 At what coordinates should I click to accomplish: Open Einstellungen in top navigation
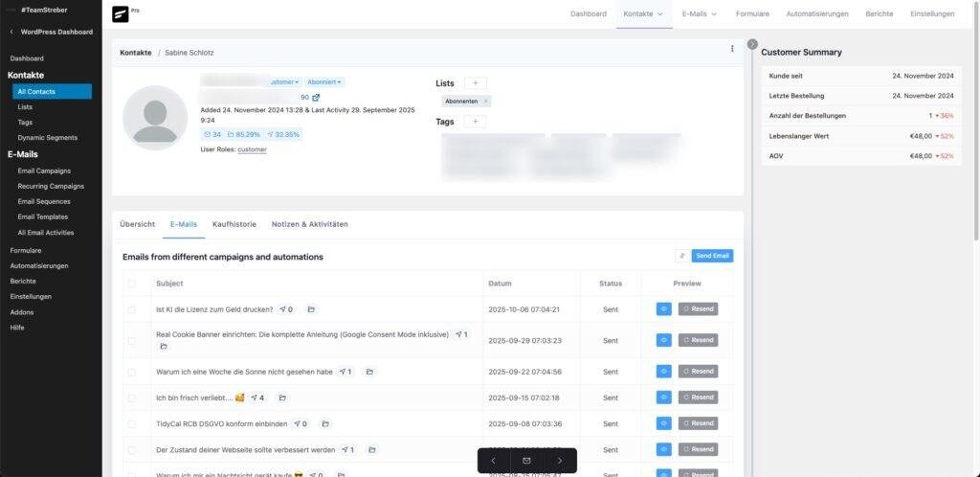[932, 13]
